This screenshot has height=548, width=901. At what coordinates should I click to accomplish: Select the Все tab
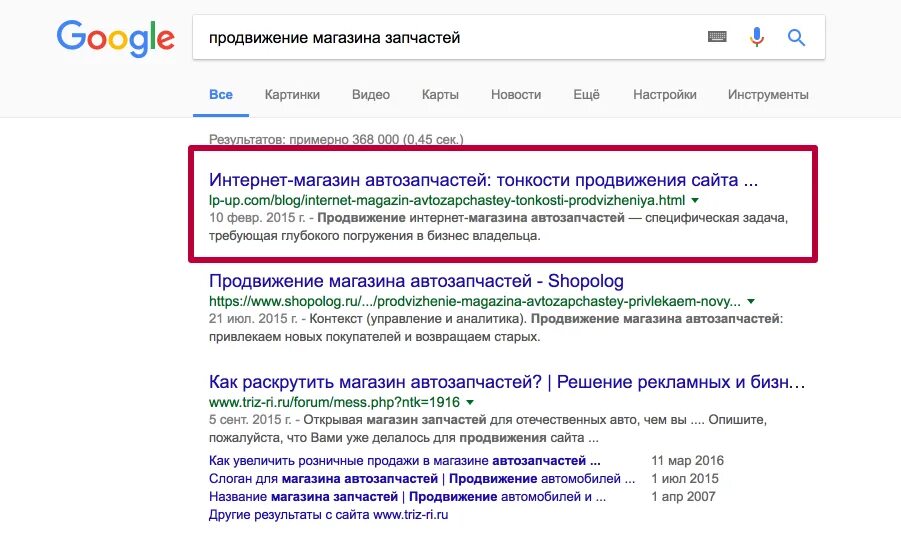pos(221,95)
